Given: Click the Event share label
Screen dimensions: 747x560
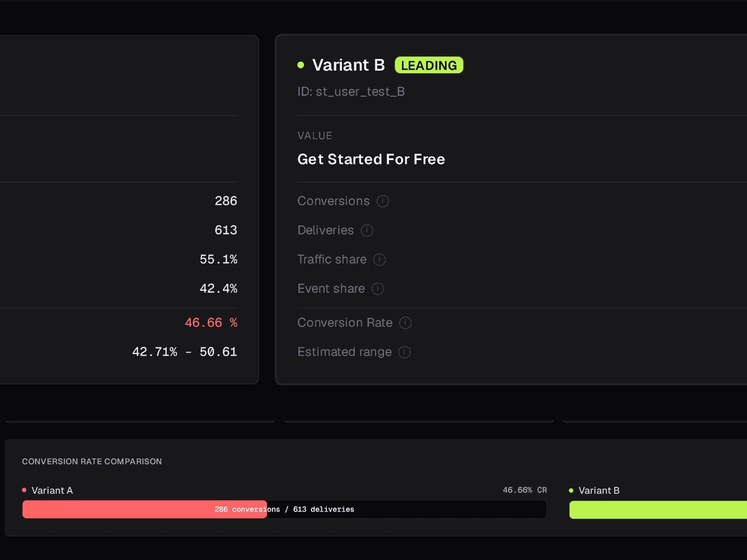Looking at the screenshot, I should [331, 289].
